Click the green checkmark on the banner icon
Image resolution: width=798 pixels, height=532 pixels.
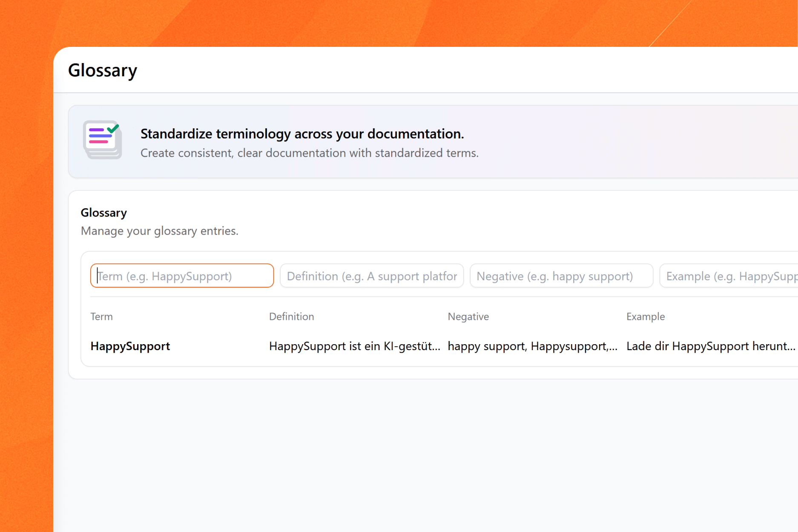click(x=113, y=128)
